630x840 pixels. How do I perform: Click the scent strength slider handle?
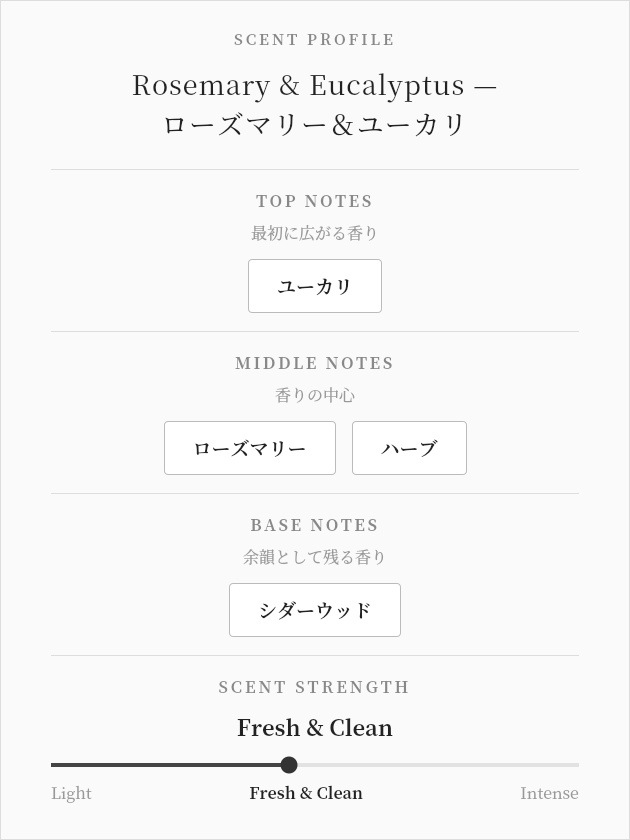(x=289, y=765)
